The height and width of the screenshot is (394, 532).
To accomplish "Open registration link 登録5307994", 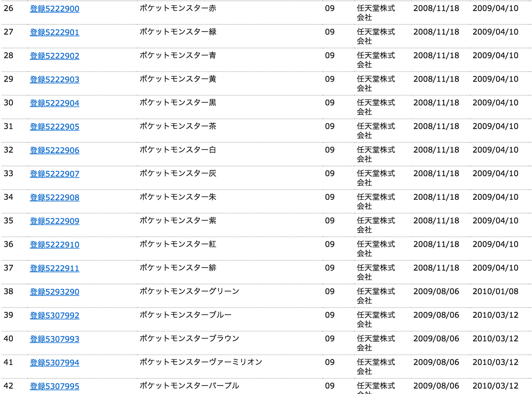I will click(x=55, y=363).
